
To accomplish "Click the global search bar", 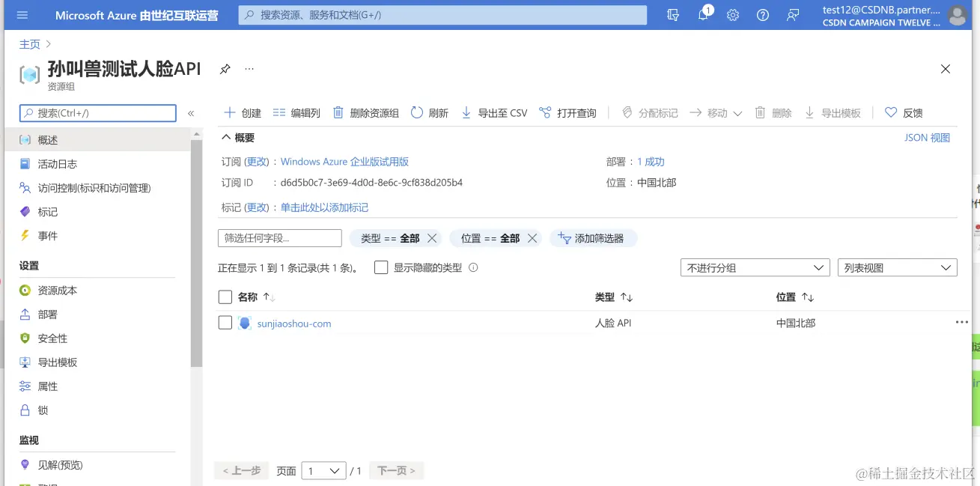I will pos(442,15).
